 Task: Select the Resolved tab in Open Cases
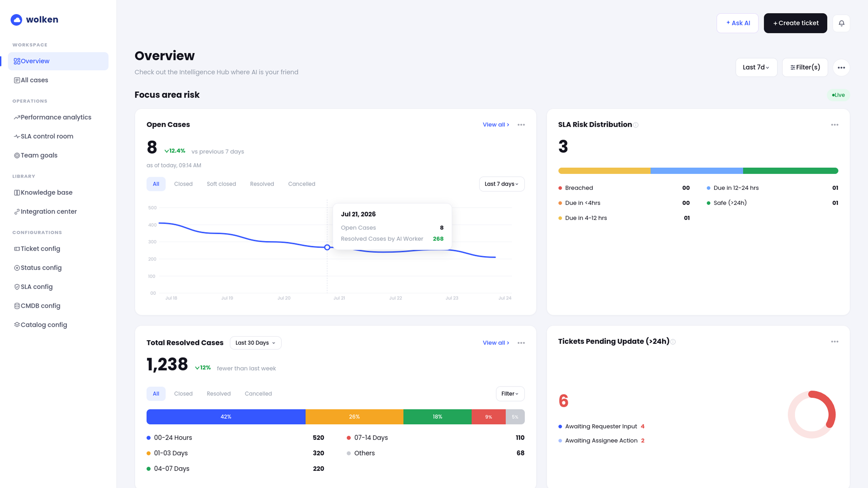[262, 184]
